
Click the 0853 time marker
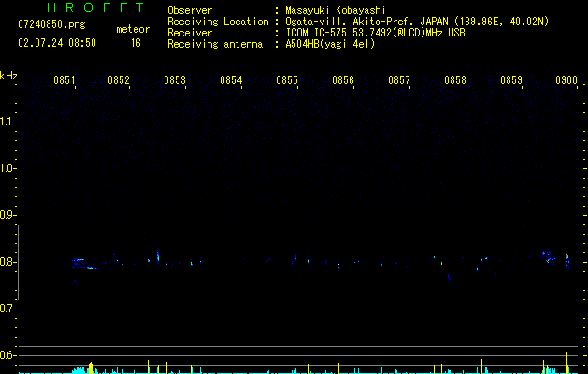point(175,80)
